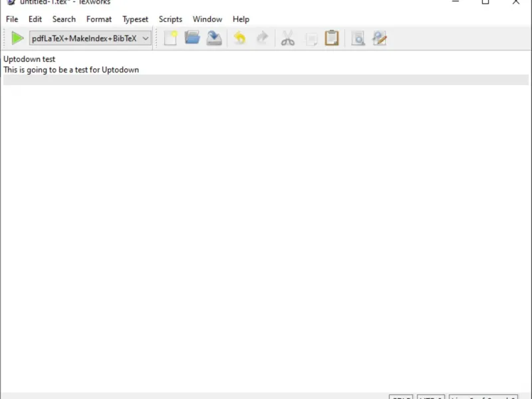The image size is (532, 399).
Task: Click the UTF-8 encoding indicator in the status bar
Action: coord(431,397)
